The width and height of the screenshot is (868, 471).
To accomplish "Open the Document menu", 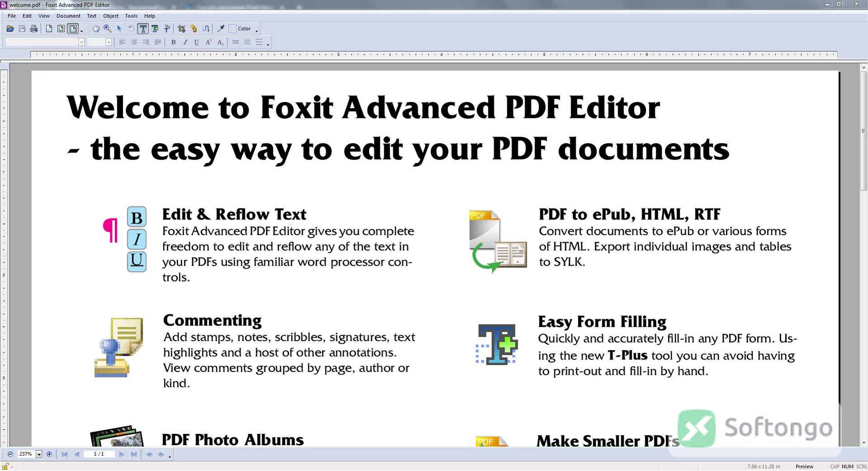I will click(68, 16).
